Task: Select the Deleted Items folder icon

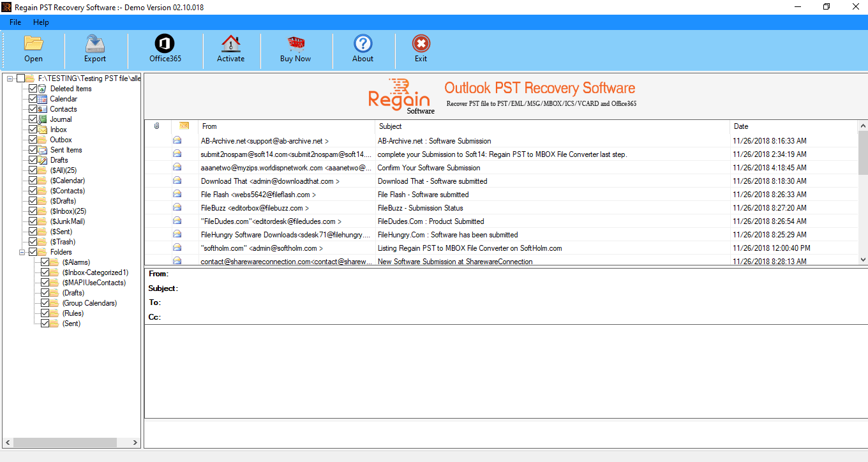Action: (x=43, y=89)
